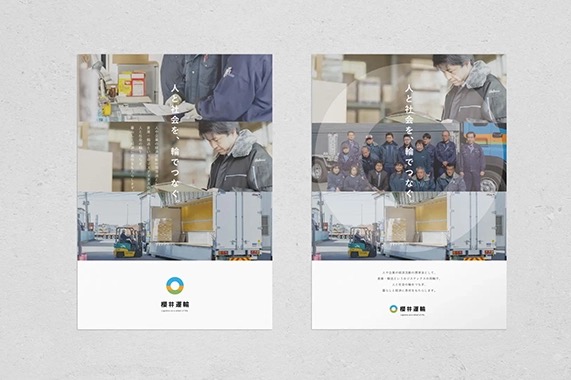This screenshot has height=380, width=571.
Task: Click the small ring logo on the right poster
Action: (x=393, y=309)
